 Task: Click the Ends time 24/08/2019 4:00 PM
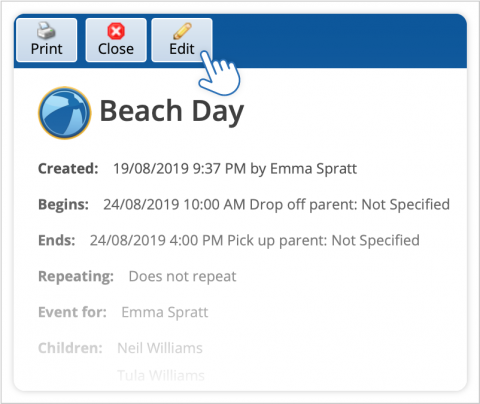(156, 240)
